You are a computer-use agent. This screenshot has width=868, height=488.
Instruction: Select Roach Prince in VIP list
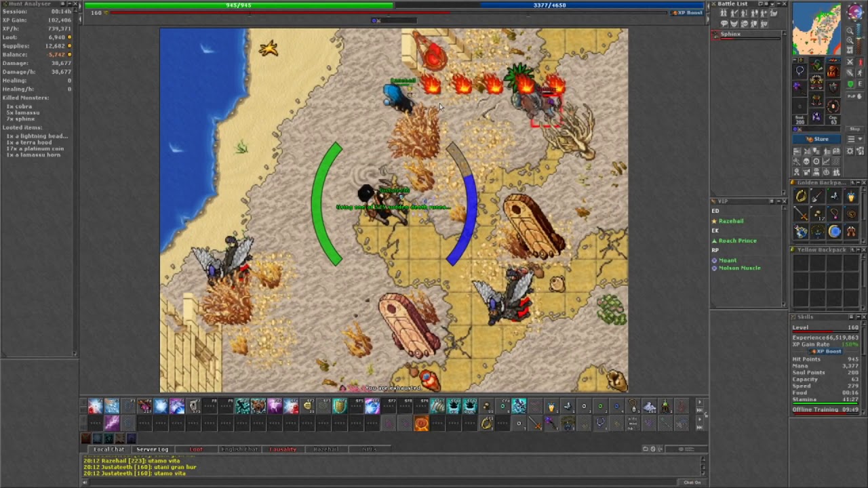click(x=737, y=241)
